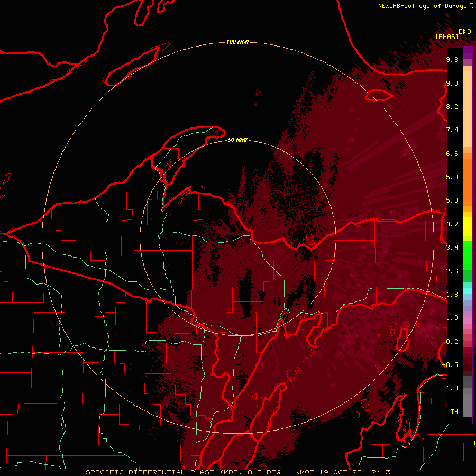Viewport: 476px width, 476px height.
Task: Click the 50 NMI range ring label
Action: tap(237, 140)
